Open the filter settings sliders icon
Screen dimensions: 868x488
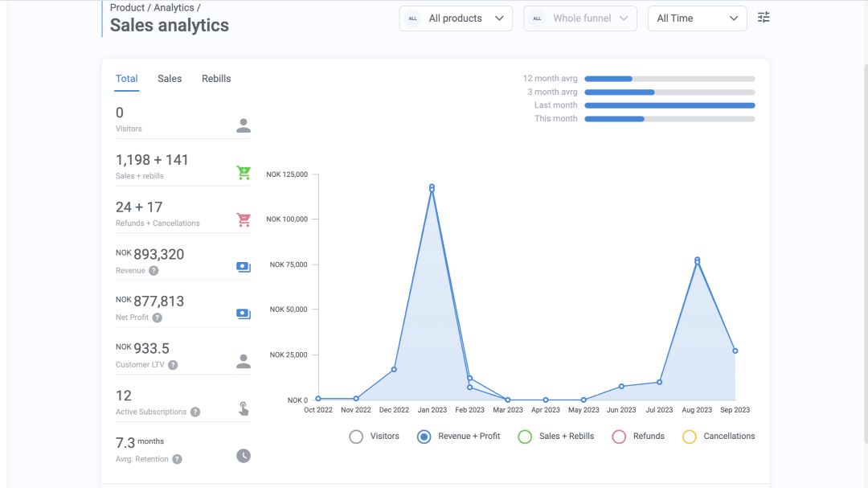764,17
